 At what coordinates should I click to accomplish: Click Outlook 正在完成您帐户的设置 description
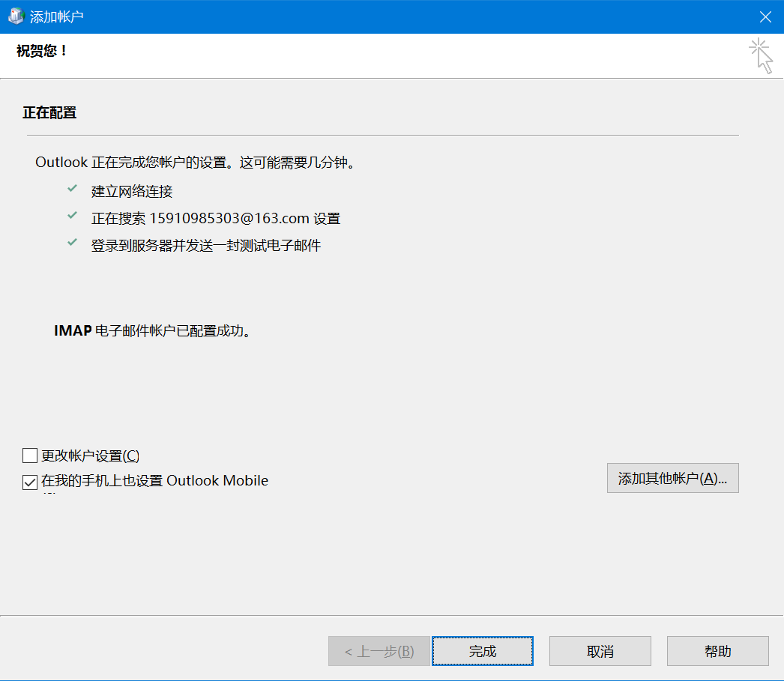(195, 163)
